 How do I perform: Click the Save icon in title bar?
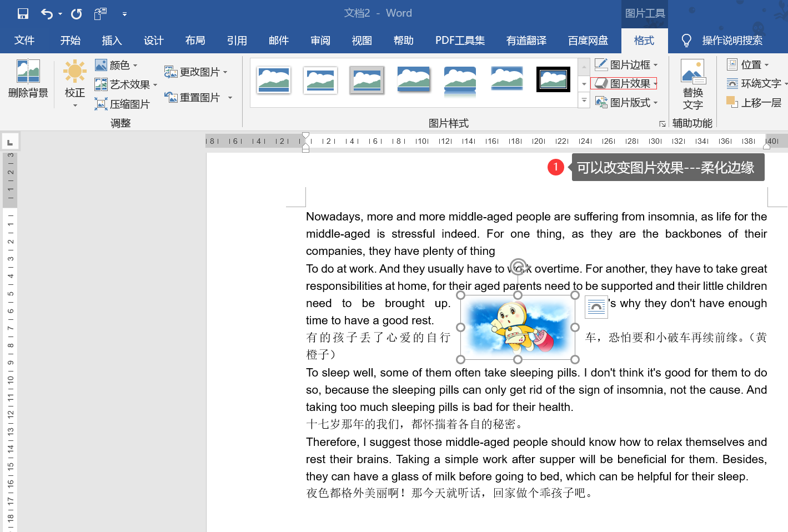coord(23,13)
